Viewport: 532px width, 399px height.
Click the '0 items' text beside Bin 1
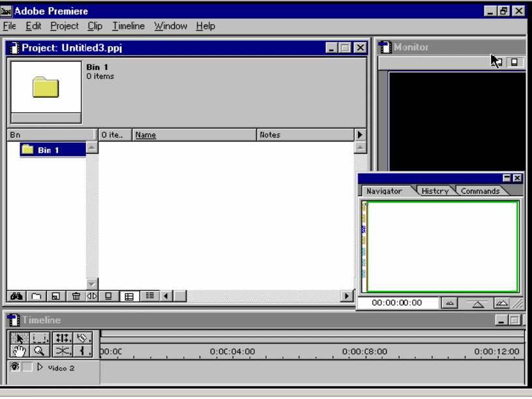coord(100,76)
